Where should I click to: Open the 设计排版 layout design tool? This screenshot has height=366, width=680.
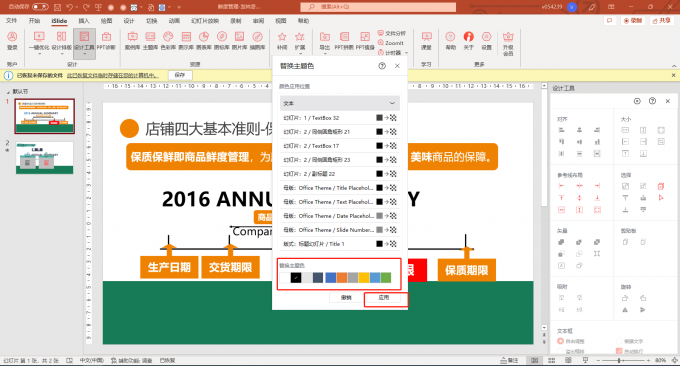click(62, 41)
